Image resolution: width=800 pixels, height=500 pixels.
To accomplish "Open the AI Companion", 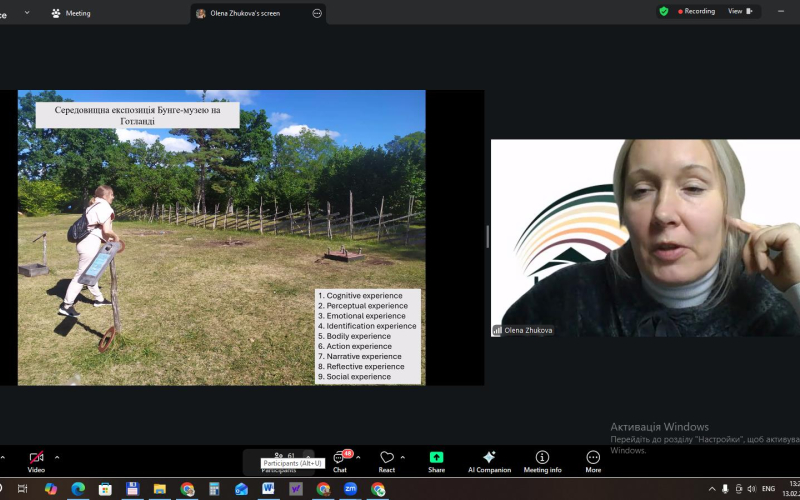I will point(489,460).
